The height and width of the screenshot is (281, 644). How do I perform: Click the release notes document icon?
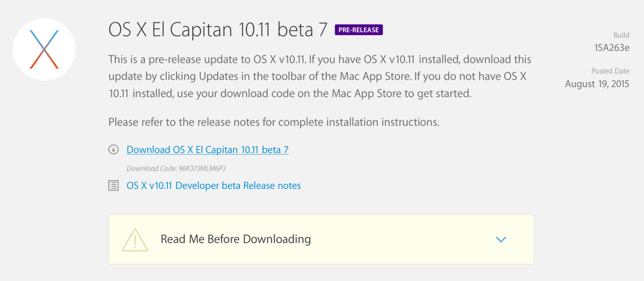[x=113, y=186]
